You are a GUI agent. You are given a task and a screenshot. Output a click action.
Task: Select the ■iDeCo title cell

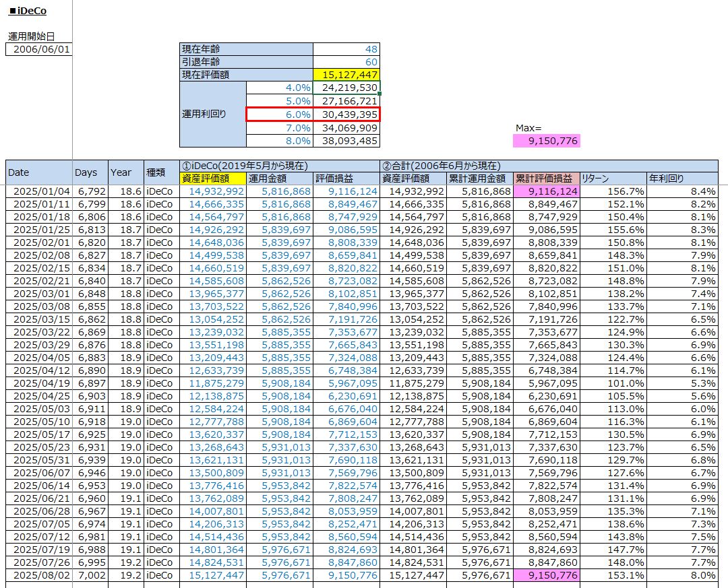(x=27, y=11)
